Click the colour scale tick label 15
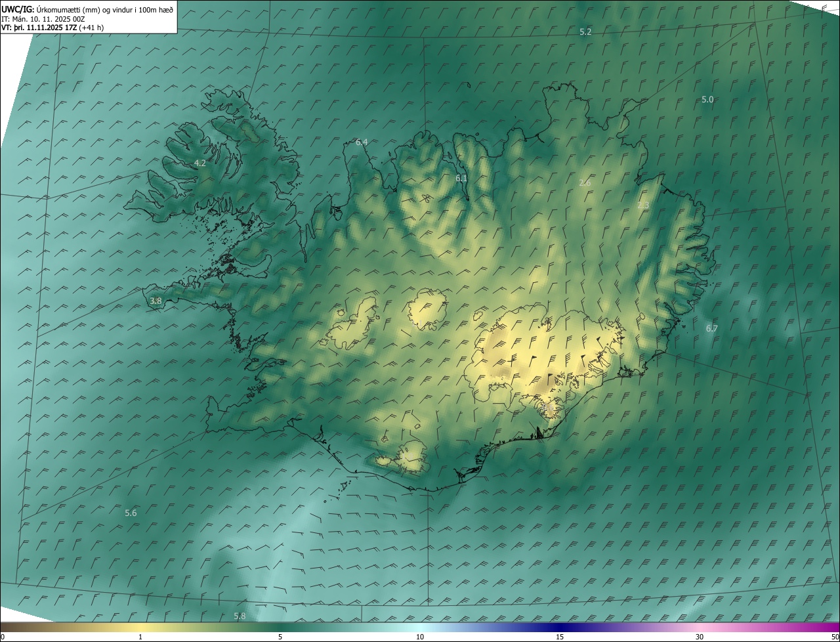The width and height of the screenshot is (840, 642). 560,637
